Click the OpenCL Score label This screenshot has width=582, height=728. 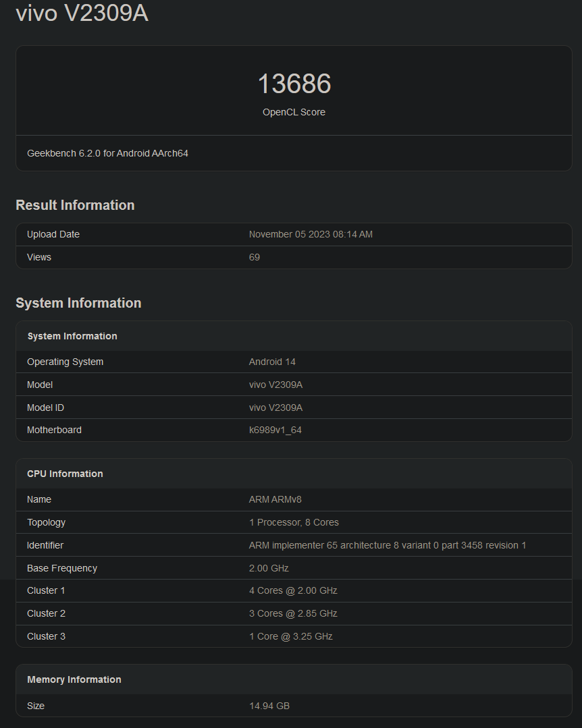(x=294, y=113)
